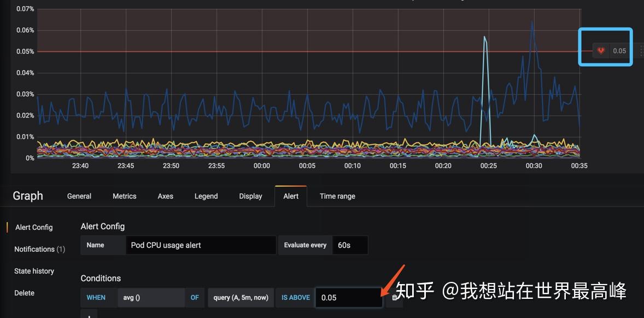Open the query (A, 5m, now) parameters
Viewport: 644px width, 318px height.
tap(241, 297)
